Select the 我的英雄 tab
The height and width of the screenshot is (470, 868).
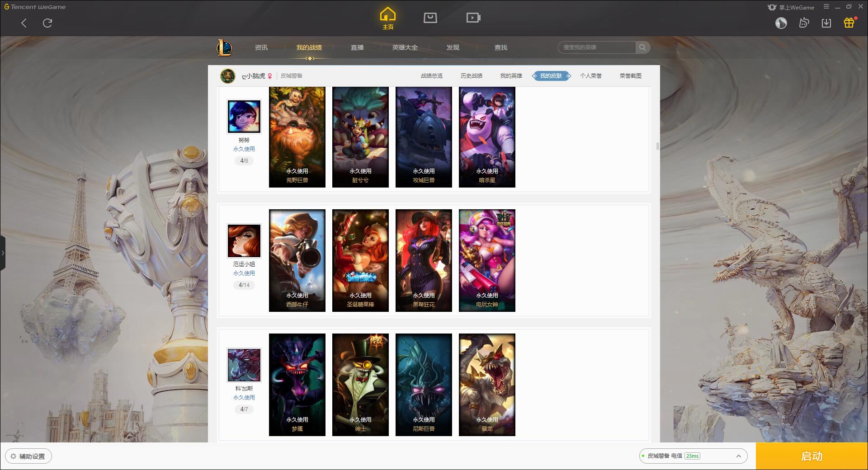[x=511, y=76]
